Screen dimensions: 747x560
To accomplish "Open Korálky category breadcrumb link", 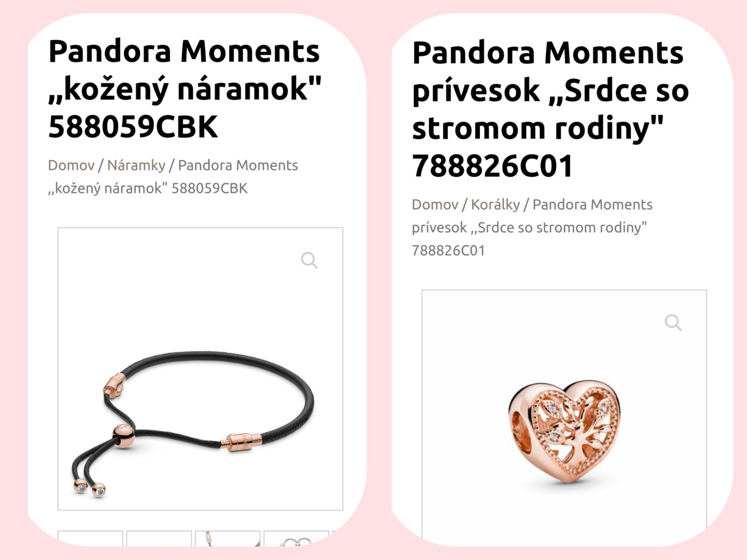I will click(495, 204).
